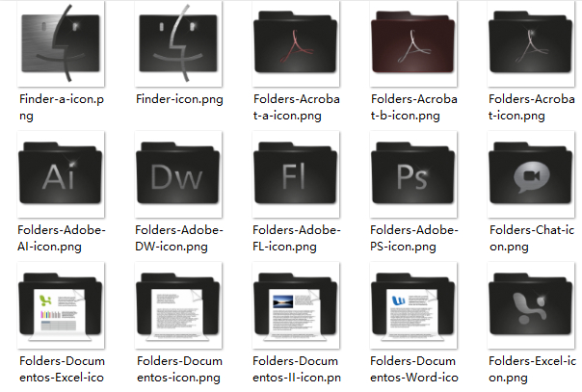
Task: Click the Folders-Excel-icon.png file name
Action: coord(532,369)
